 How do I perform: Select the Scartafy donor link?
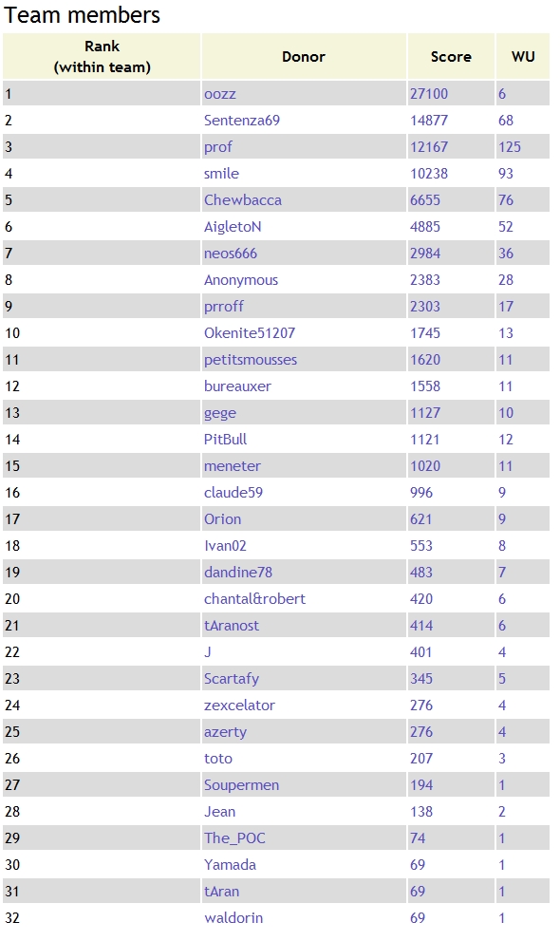[x=232, y=680]
